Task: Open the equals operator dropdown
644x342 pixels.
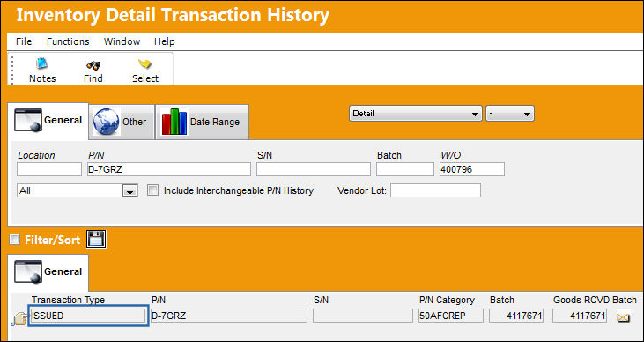Action: pos(510,114)
